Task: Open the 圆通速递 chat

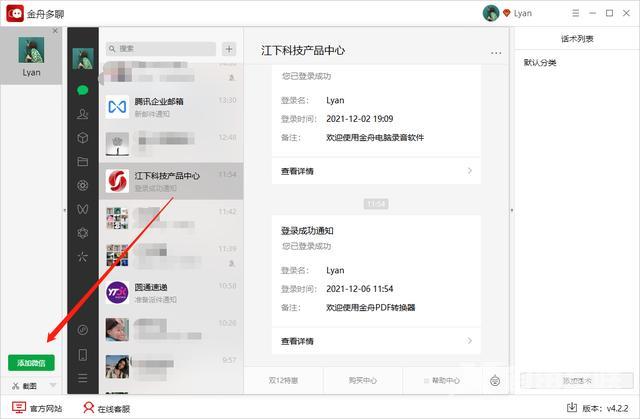Action: click(x=171, y=293)
